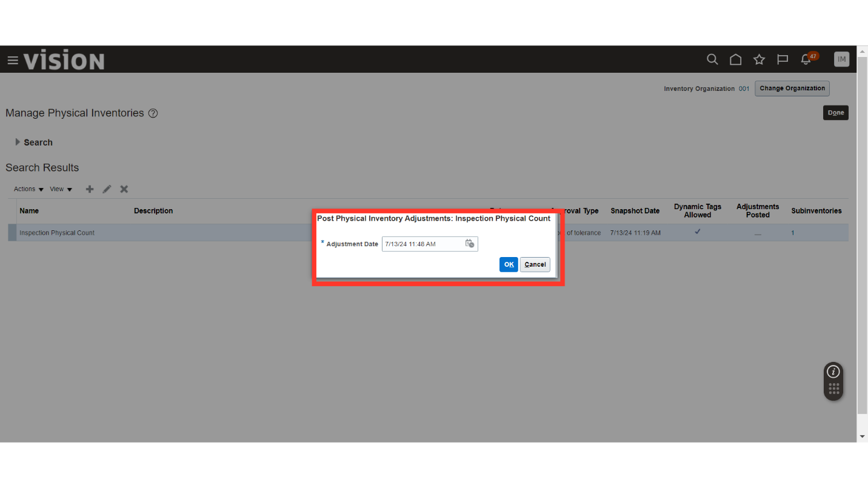Click the scrollbar down arrow

point(863,436)
